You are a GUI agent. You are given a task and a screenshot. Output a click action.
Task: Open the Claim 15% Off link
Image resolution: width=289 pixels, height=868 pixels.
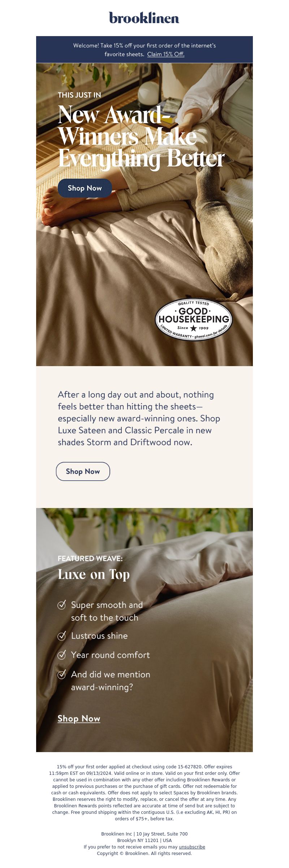[166, 54]
